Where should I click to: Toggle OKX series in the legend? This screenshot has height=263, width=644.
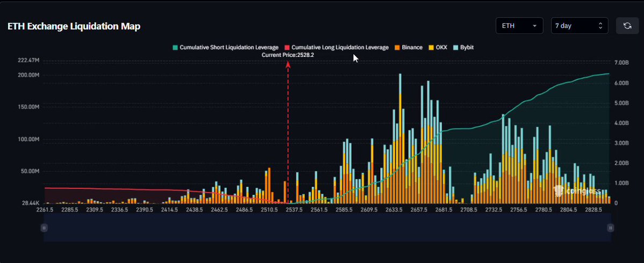coord(437,48)
